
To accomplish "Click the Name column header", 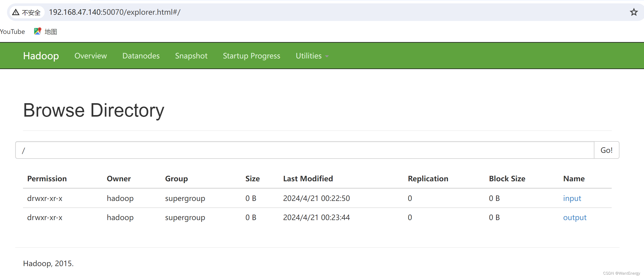I will [x=574, y=179].
